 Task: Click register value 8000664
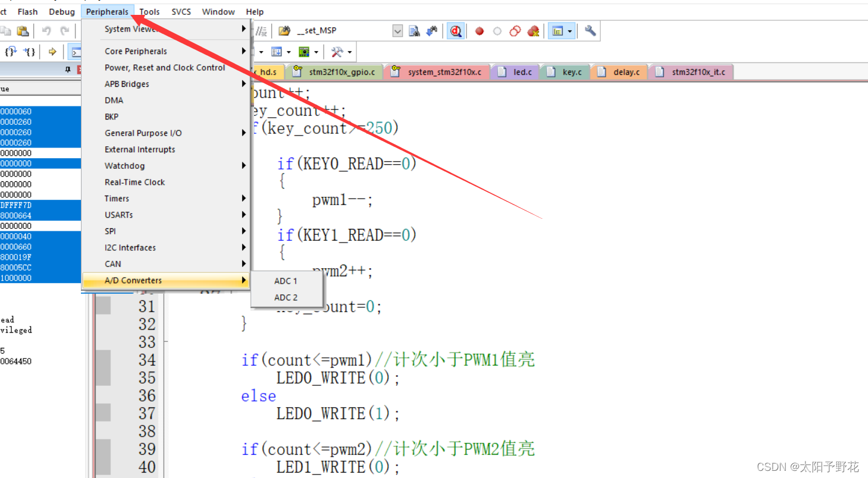click(16, 215)
